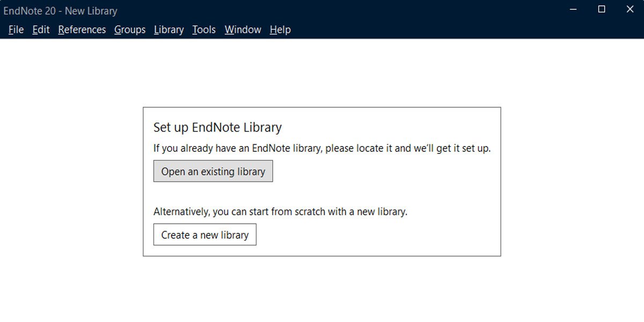Click the blank area above the dialog
This screenshot has width=644, height=322.
click(x=322, y=70)
